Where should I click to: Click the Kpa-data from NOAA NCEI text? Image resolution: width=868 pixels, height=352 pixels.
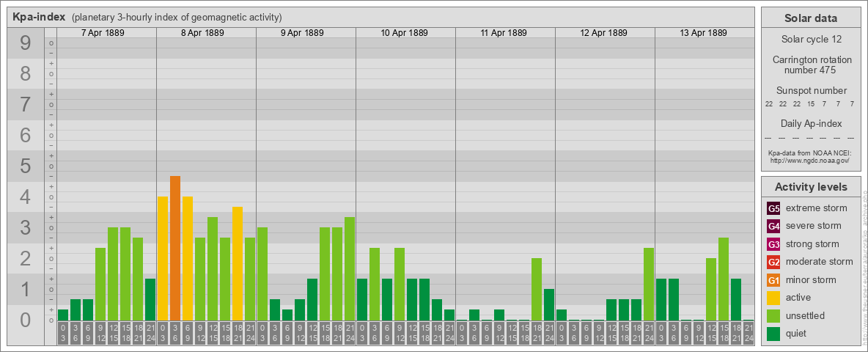pos(811,153)
